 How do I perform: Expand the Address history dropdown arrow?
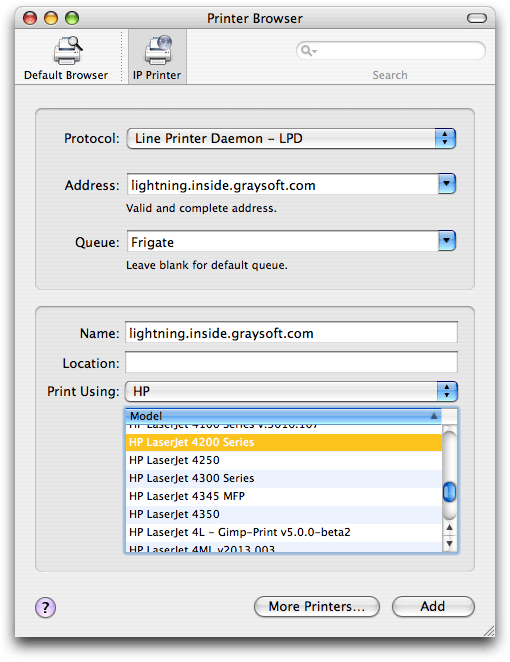pos(447,184)
